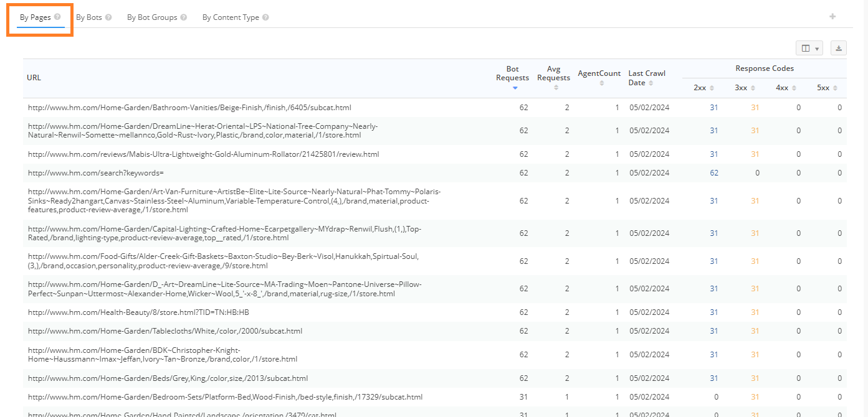Sort by AgentCount column

601,83
